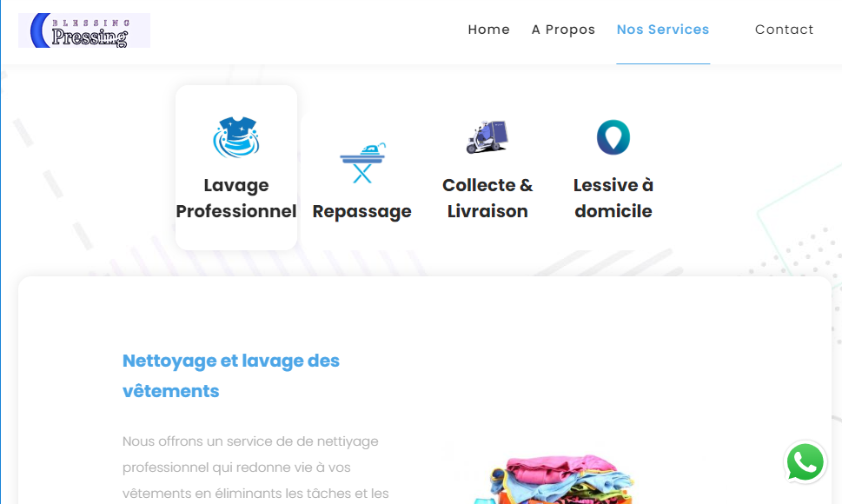Click the delivery scooter icon
Image resolution: width=842 pixels, height=504 pixels.
487,137
